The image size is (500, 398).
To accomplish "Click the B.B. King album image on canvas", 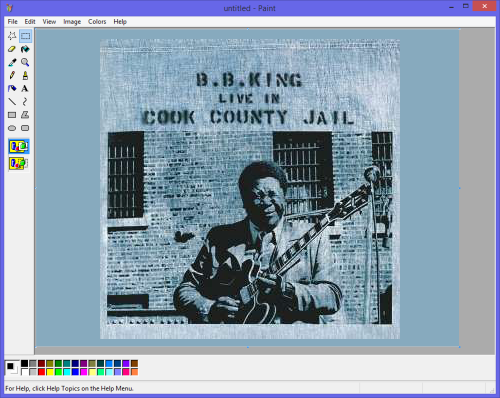I will tap(250, 189).
